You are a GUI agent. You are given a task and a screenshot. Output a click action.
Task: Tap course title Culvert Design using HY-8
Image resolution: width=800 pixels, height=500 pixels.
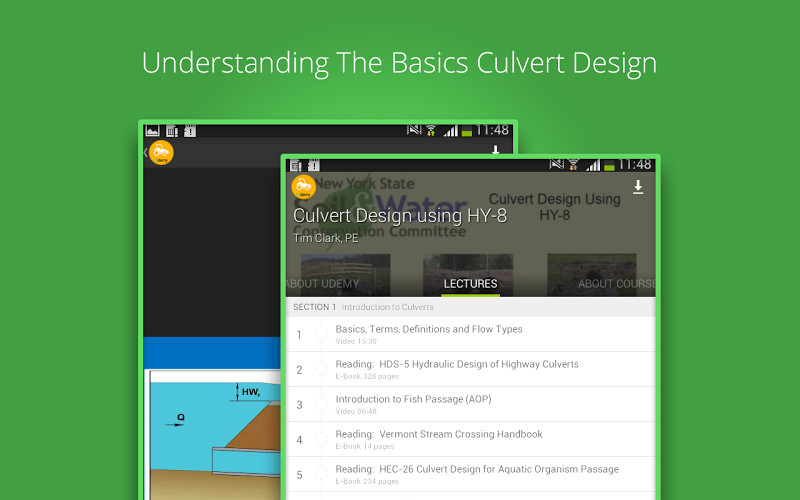400,216
